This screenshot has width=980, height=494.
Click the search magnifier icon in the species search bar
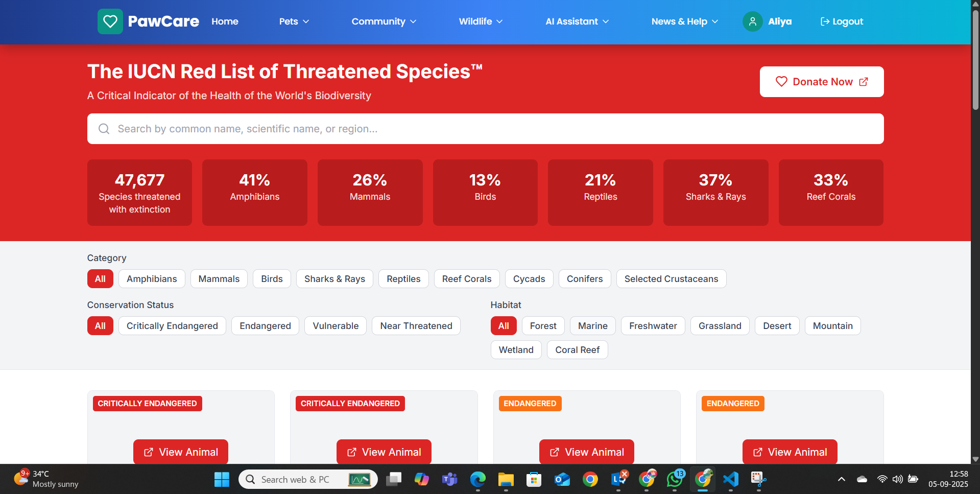[x=104, y=129]
